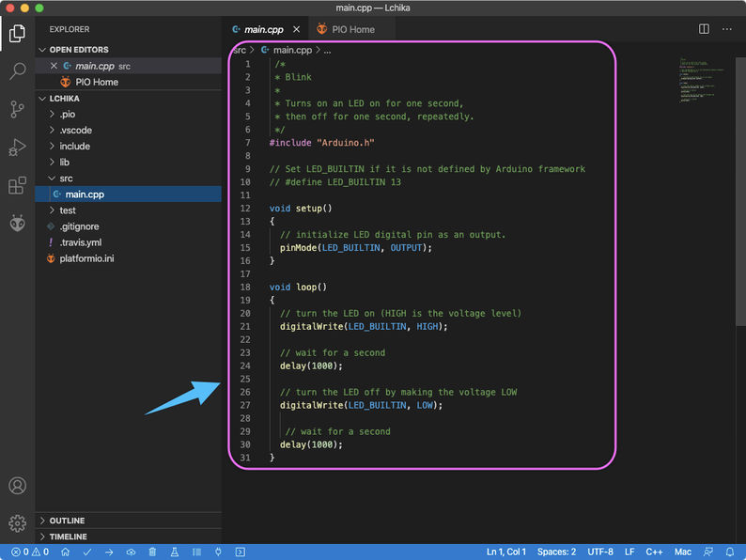Click PlatformIO Upload arrow in status bar
Screen dimensions: 746x560
[109, 552]
